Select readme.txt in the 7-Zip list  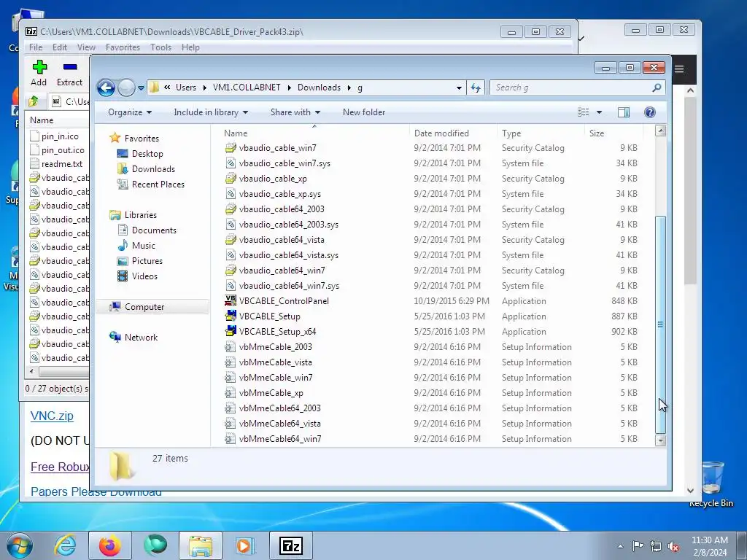61,164
